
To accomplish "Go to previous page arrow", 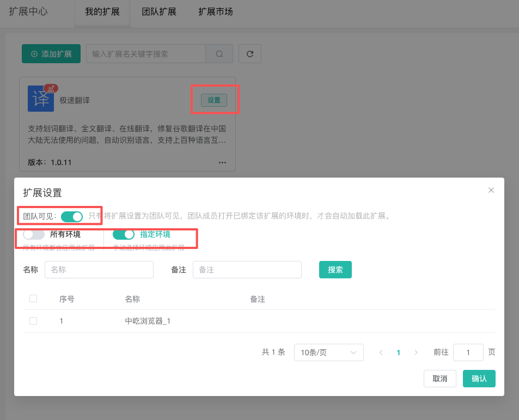I will 381,352.
